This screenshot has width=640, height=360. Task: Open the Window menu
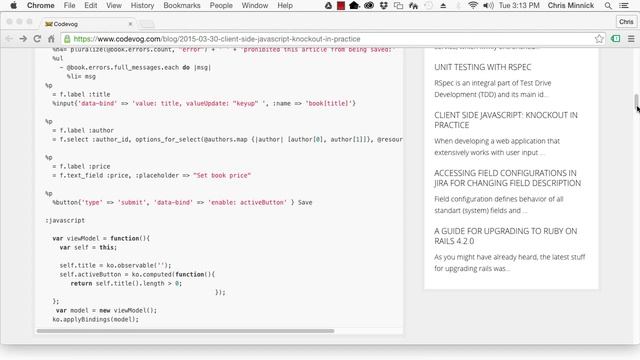pyautogui.click(x=255, y=5)
